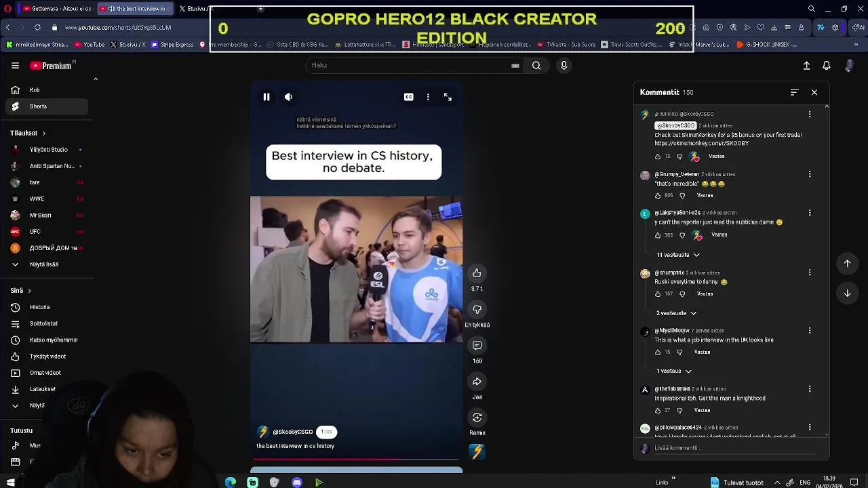Screen dimensions: 868x488
Task: Expand the 1 vastaus reply
Action: pyautogui.click(x=674, y=371)
